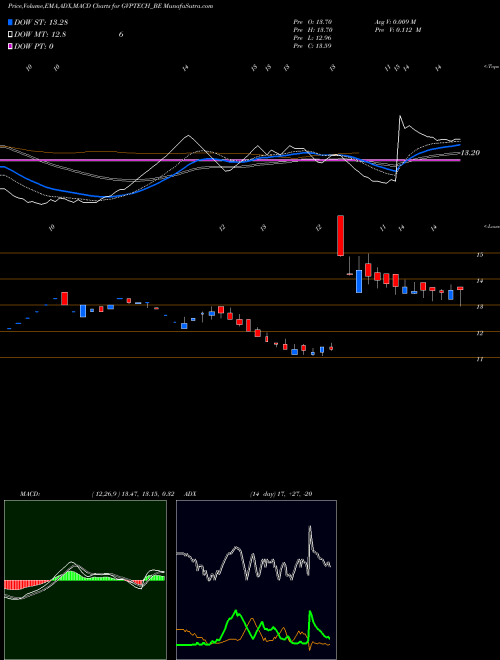Click the Pre H: 13.70 value
The image size is (500, 660).
[313, 30]
